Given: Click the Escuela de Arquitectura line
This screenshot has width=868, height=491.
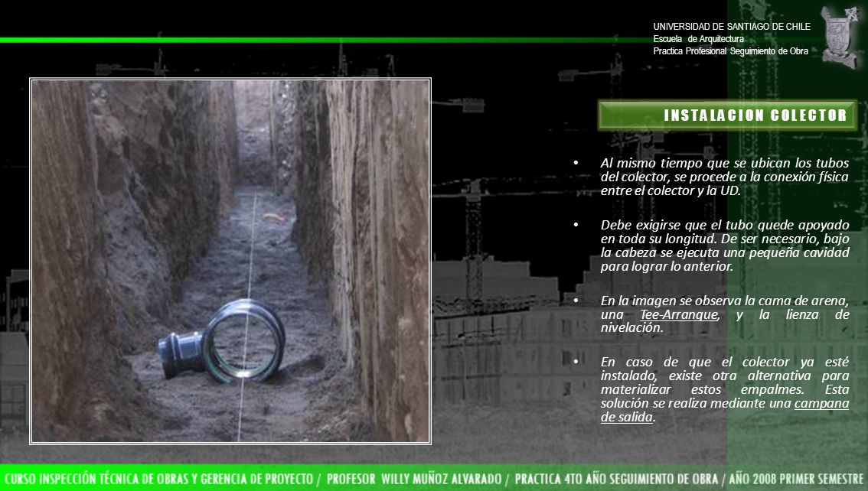Looking at the screenshot, I should point(698,39).
